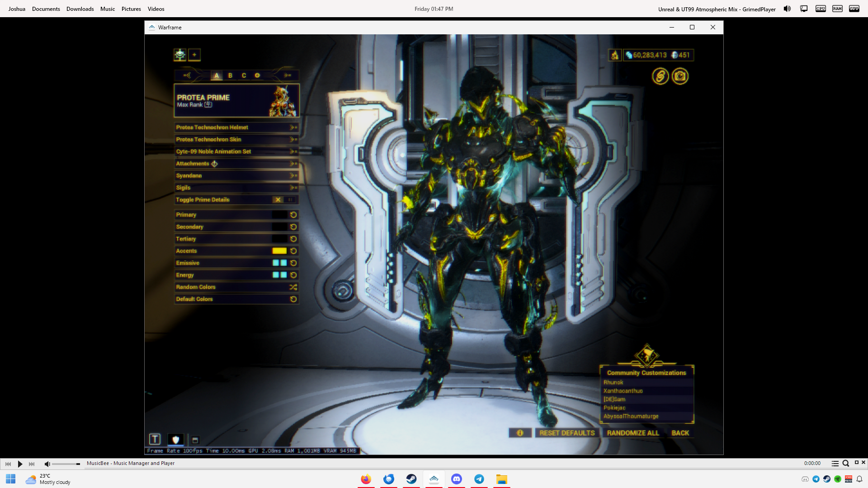The image size is (868, 488).
Task: Click the Default Colors reset icon
Action: 293,299
